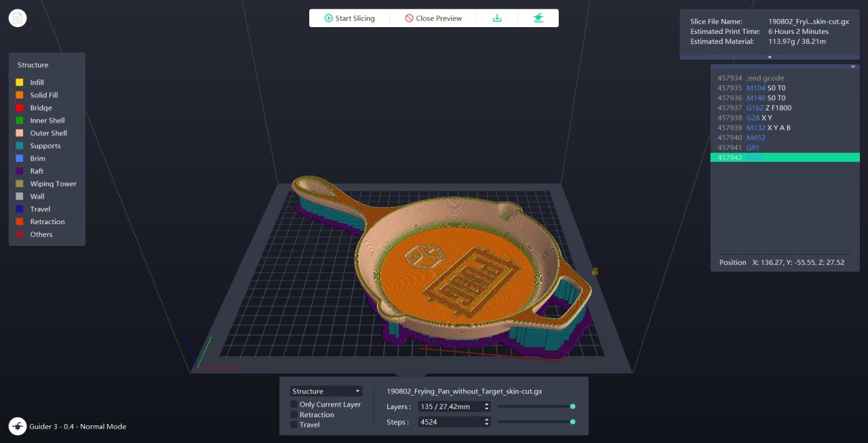Click the Steps slider handle

point(573,422)
